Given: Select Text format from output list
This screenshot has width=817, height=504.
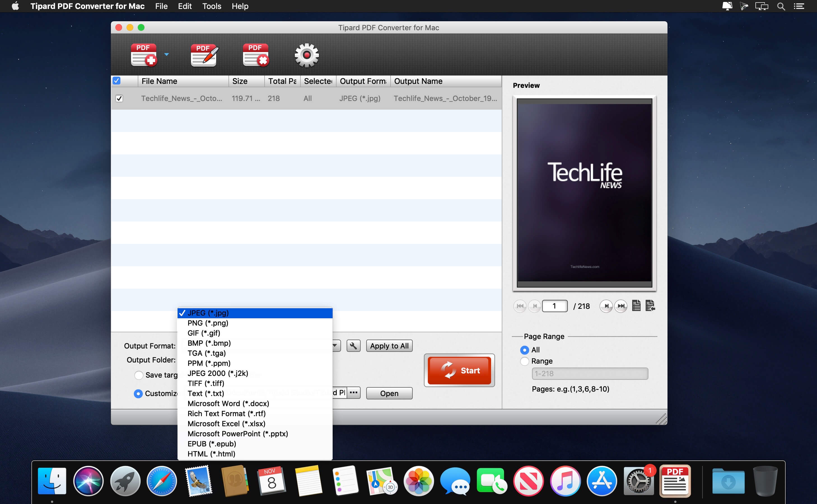Looking at the screenshot, I should coord(206,393).
